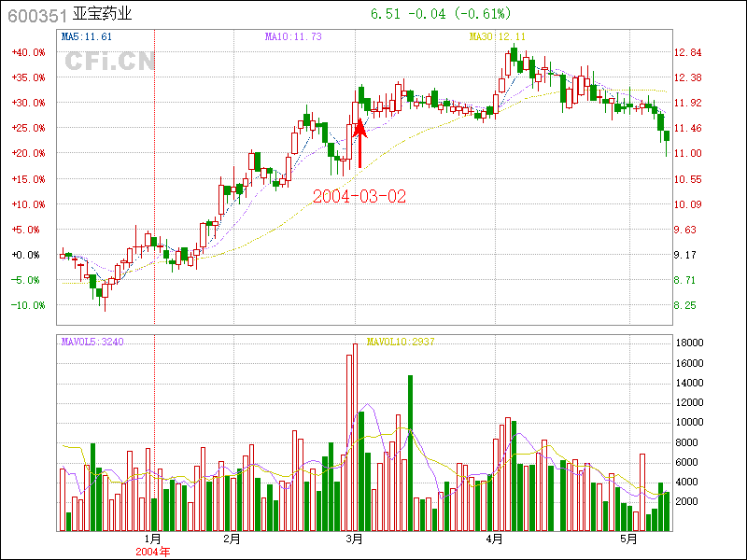Click the 3月 marker on the time axis
The width and height of the screenshot is (747, 560).
(x=355, y=539)
